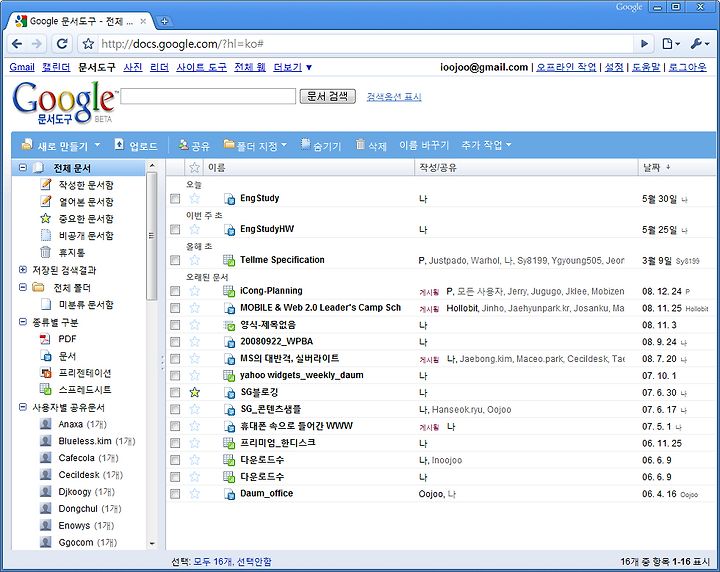Open the 사진 link
This screenshot has width=720, height=572.
[133, 67]
